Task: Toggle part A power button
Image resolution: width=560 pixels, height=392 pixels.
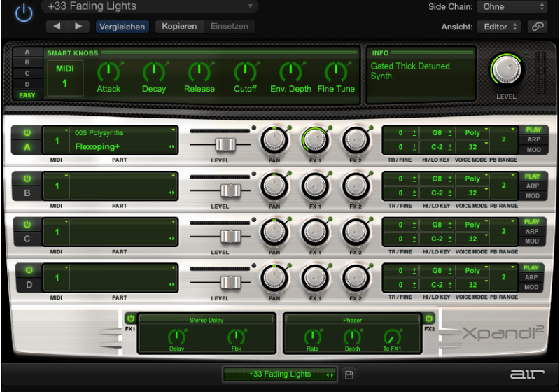Action: click(27, 132)
